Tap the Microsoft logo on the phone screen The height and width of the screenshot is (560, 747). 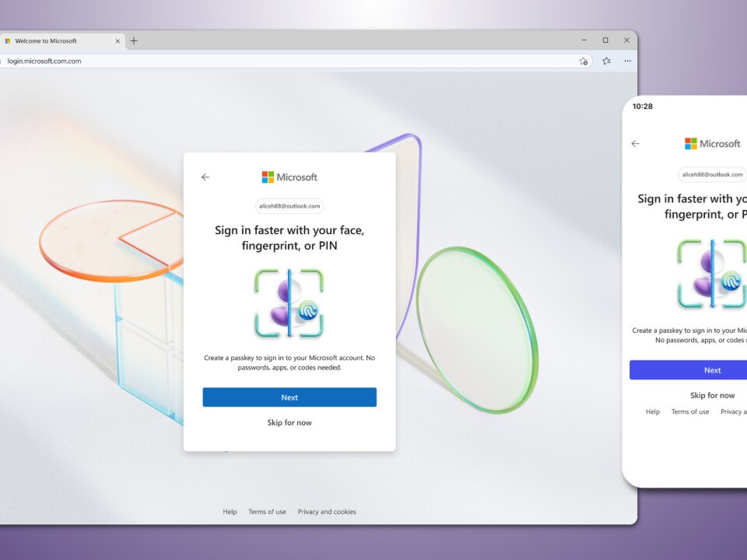(712, 144)
